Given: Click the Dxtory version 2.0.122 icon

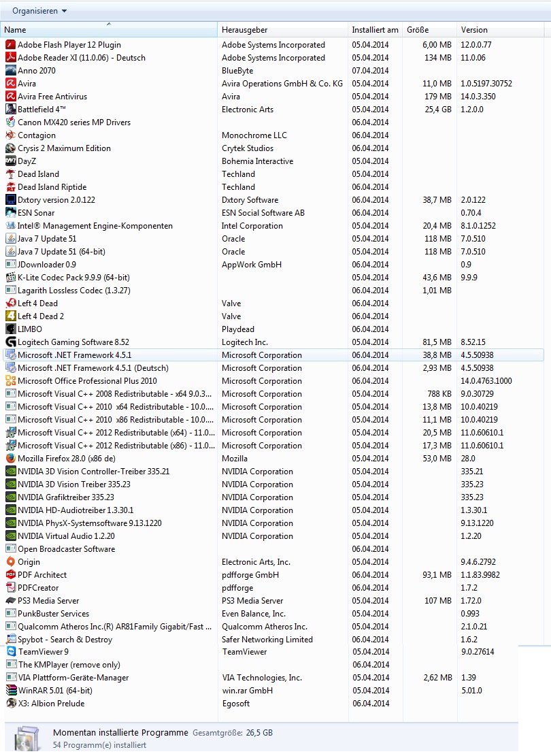Looking at the screenshot, I should tap(11, 200).
